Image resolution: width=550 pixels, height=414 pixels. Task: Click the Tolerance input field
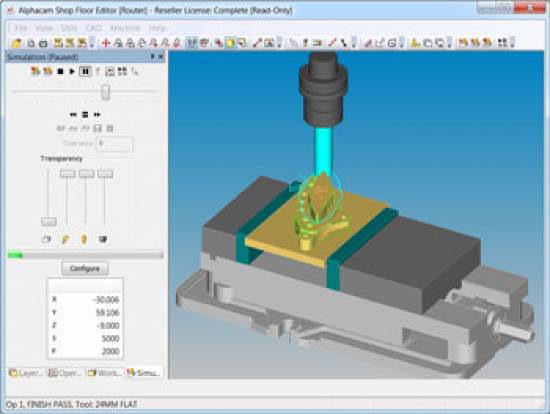point(115,143)
